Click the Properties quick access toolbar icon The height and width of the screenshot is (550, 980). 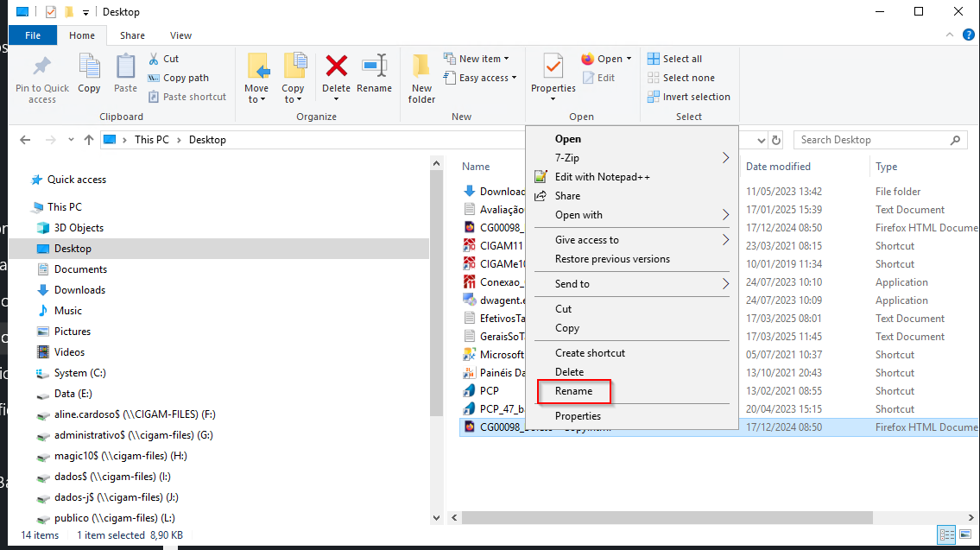click(51, 12)
